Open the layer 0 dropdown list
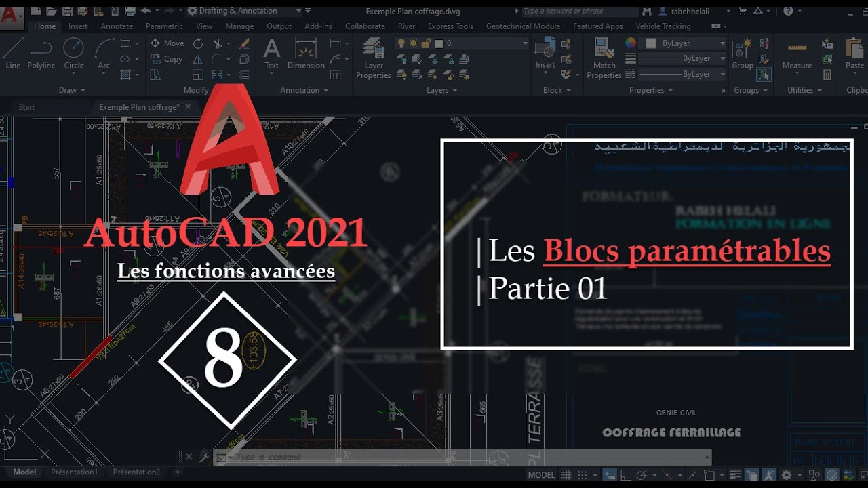The height and width of the screenshot is (488, 868). pos(462,43)
